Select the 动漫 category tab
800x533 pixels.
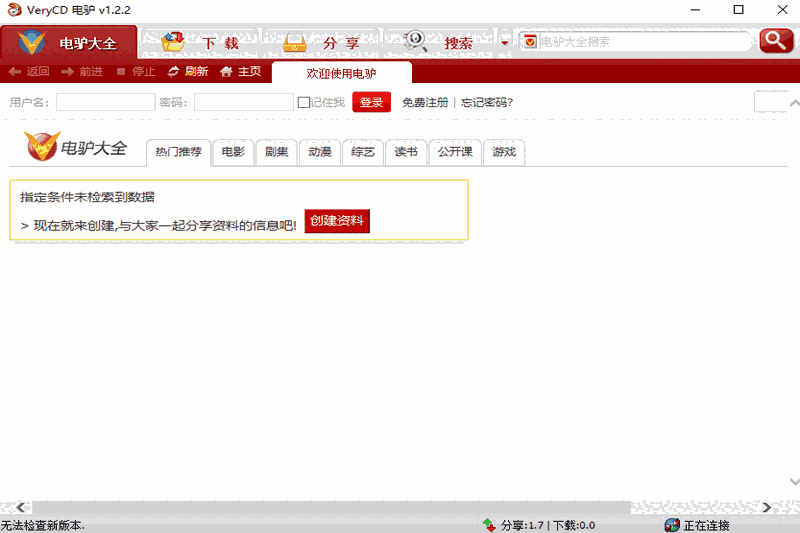pos(320,152)
